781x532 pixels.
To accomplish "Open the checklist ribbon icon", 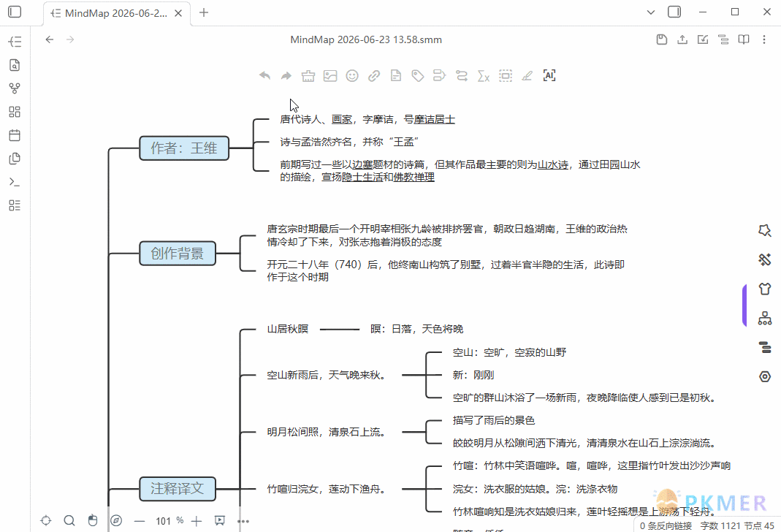I will coord(15,205).
